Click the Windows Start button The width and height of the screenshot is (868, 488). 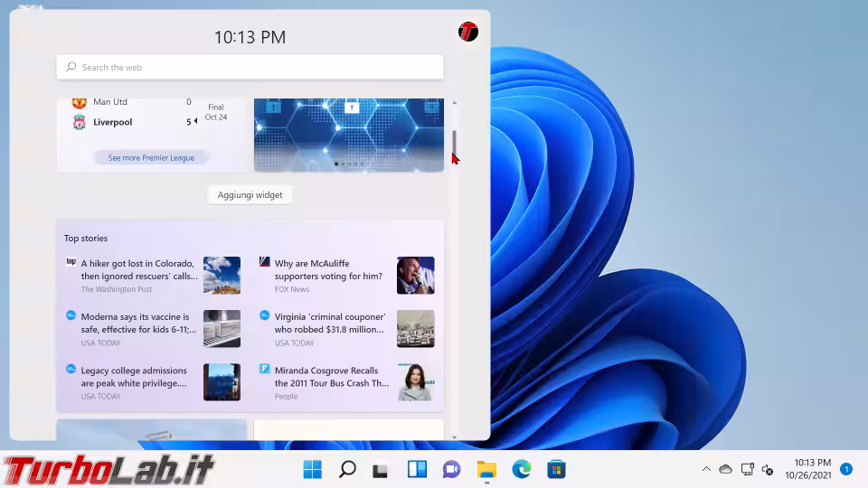[313, 469]
